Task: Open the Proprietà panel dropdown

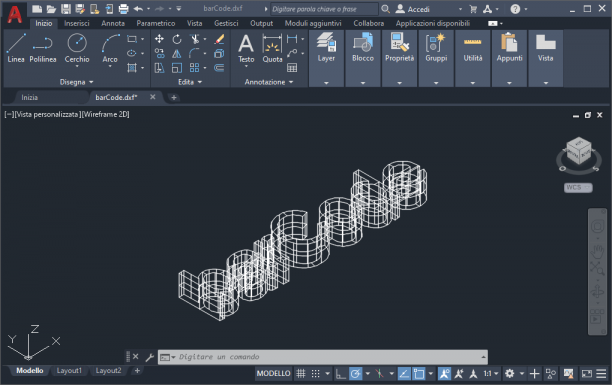Action: click(399, 83)
